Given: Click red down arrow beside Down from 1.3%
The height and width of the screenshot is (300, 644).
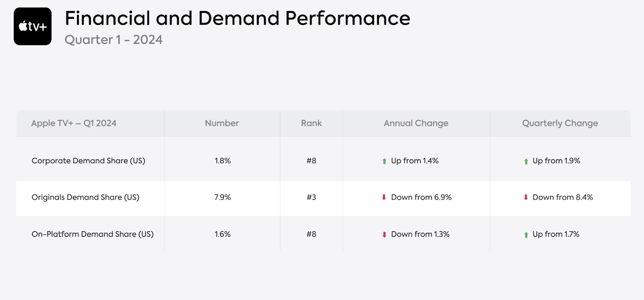Looking at the screenshot, I should point(384,234).
